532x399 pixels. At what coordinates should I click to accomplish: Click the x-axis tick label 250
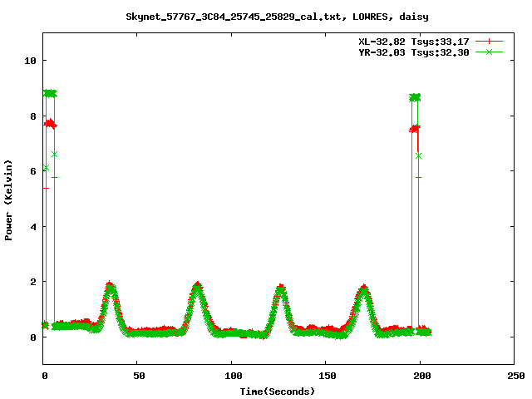click(x=516, y=376)
